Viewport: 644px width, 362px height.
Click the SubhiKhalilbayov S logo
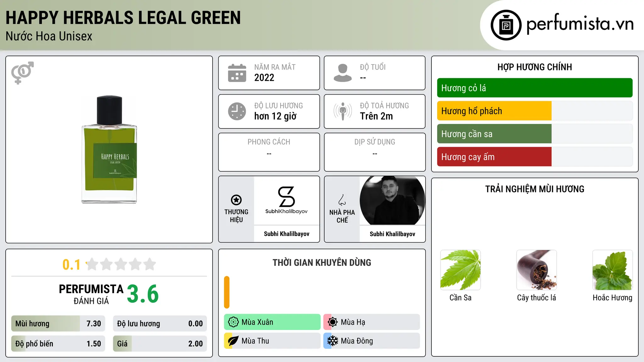(286, 200)
